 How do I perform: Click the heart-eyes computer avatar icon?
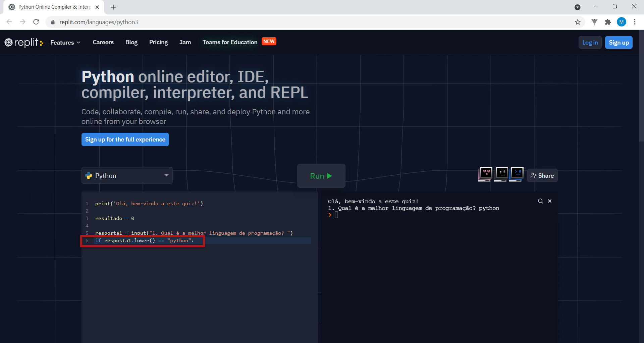pos(485,174)
